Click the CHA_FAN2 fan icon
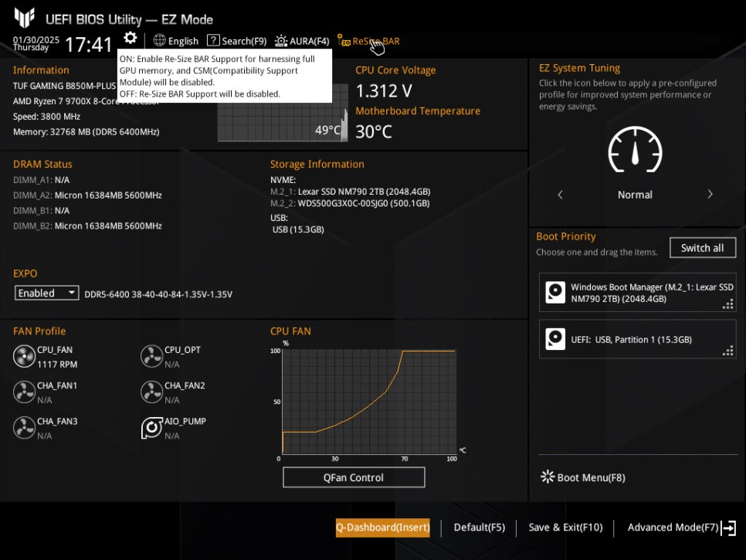Screen dimensions: 746x560 pos(152,392)
